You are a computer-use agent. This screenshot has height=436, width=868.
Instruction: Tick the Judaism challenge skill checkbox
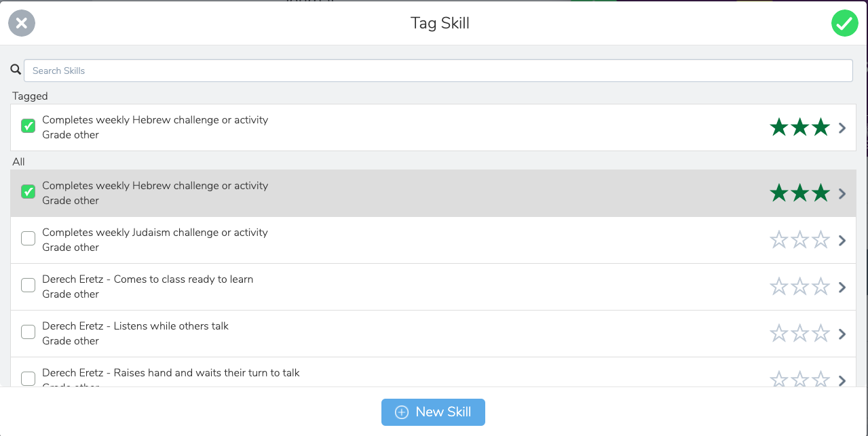point(28,239)
